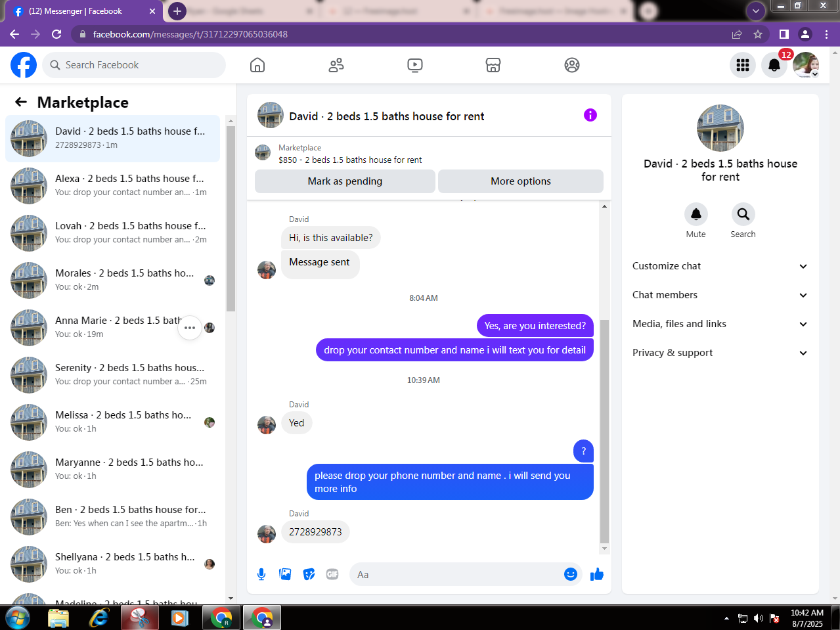Attach a photo with the image icon
840x630 pixels.
point(285,574)
